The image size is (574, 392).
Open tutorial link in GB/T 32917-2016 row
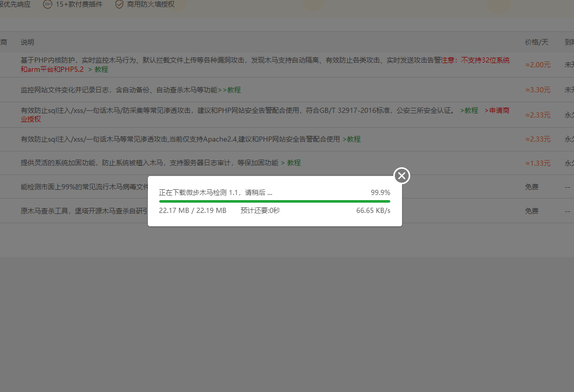(469, 110)
